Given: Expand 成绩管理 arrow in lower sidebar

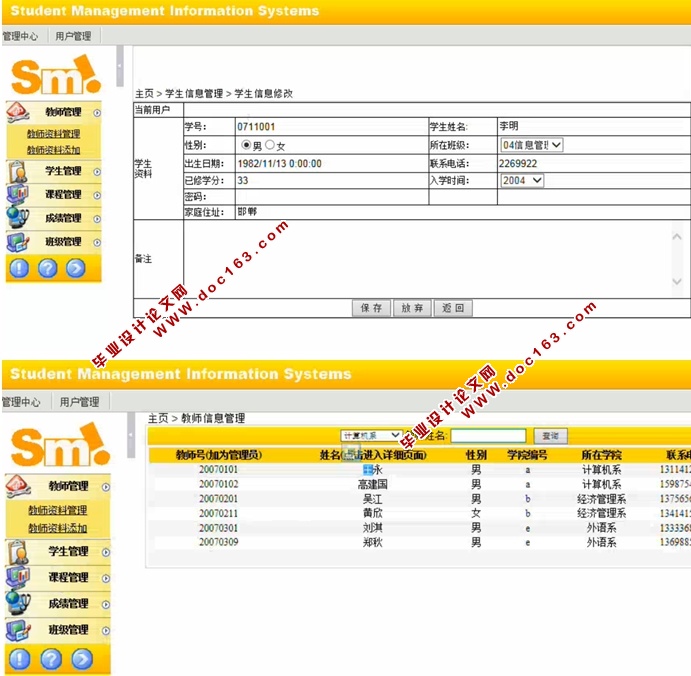Looking at the screenshot, I should 106,605.
